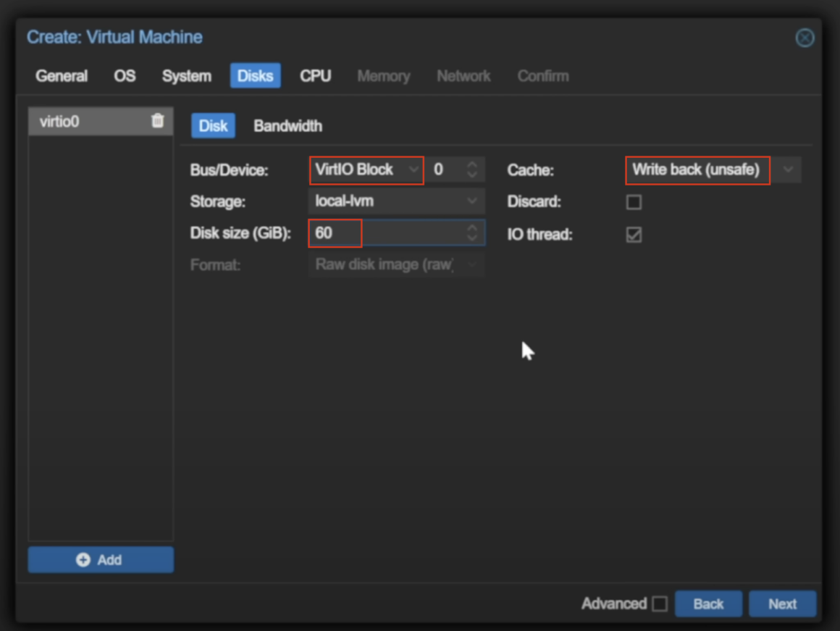Click the Add disk button
840x631 pixels.
coord(101,560)
